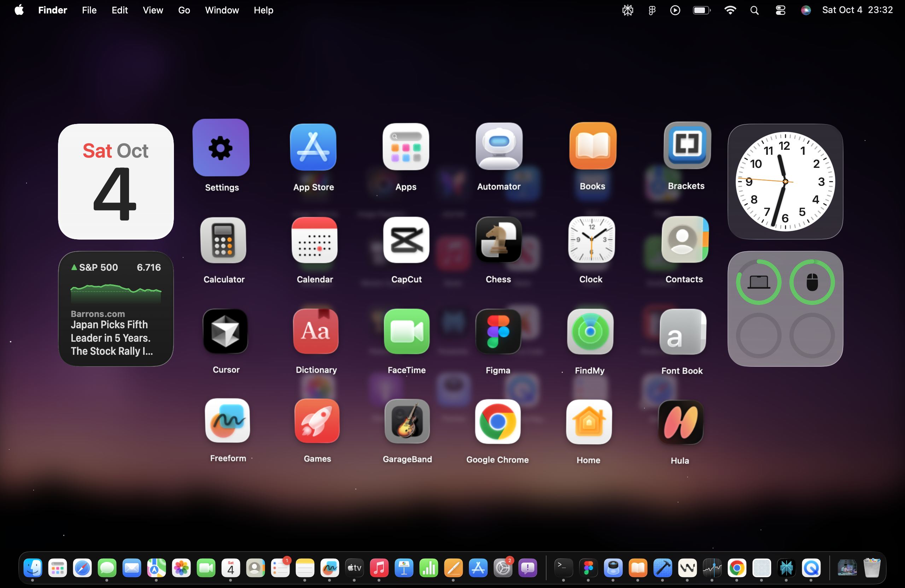Launch CapCut from the app grid
The image size is (905, 588).
pyautogui.click(x=406, y=240)
